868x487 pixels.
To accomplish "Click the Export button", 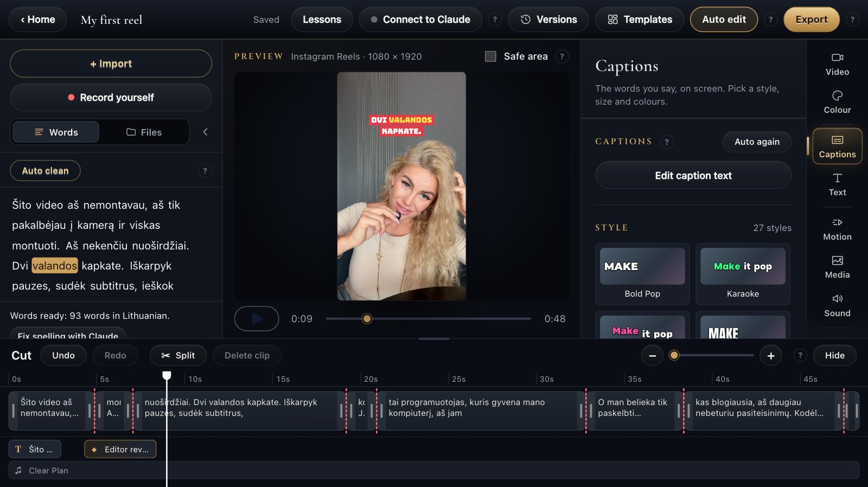I will 812,20.
